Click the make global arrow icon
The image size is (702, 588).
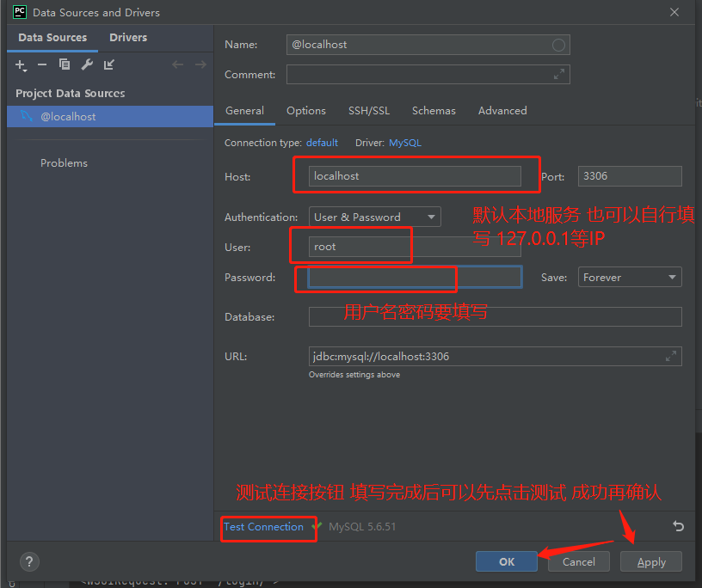click(x=108, y=64)
